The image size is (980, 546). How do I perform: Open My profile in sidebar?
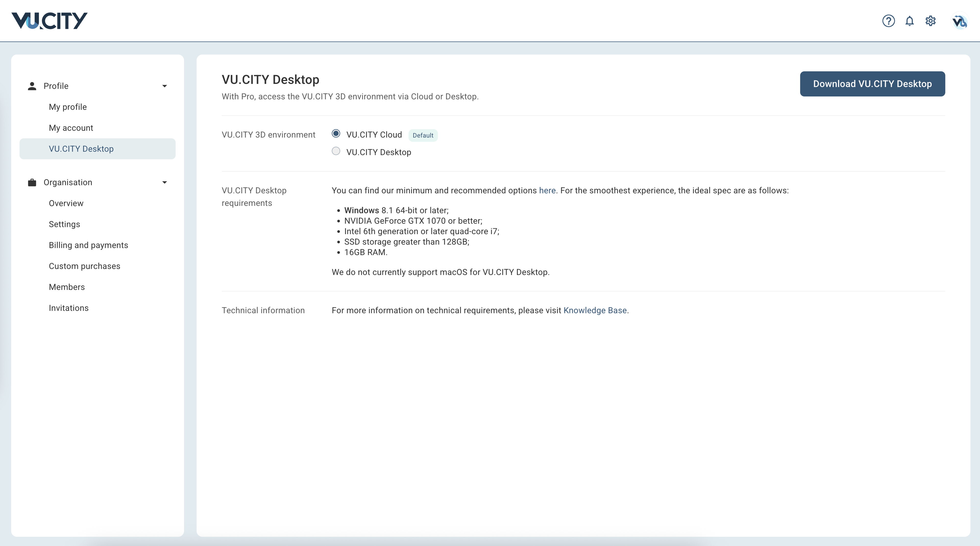(68, 107)
